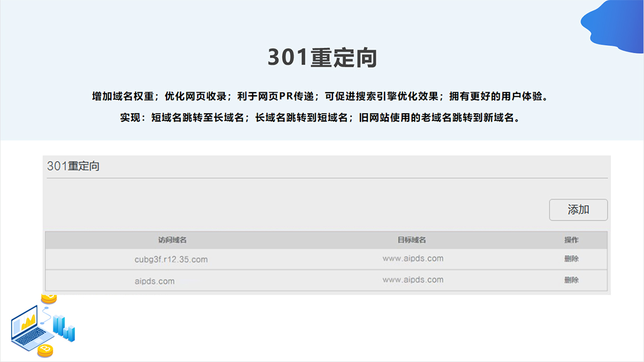The height and width of the screenshot is (362, 644).
Task: Click the 增加域名权重 description line
Action: click(321, 96)
